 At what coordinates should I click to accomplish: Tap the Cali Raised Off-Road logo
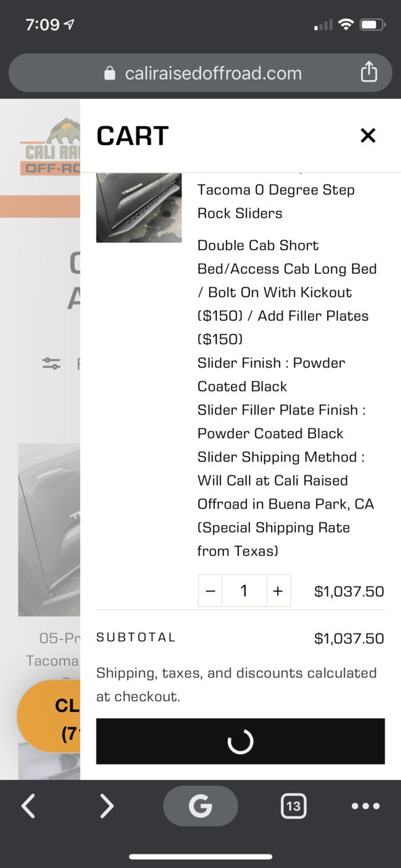[x=50, y=147]
